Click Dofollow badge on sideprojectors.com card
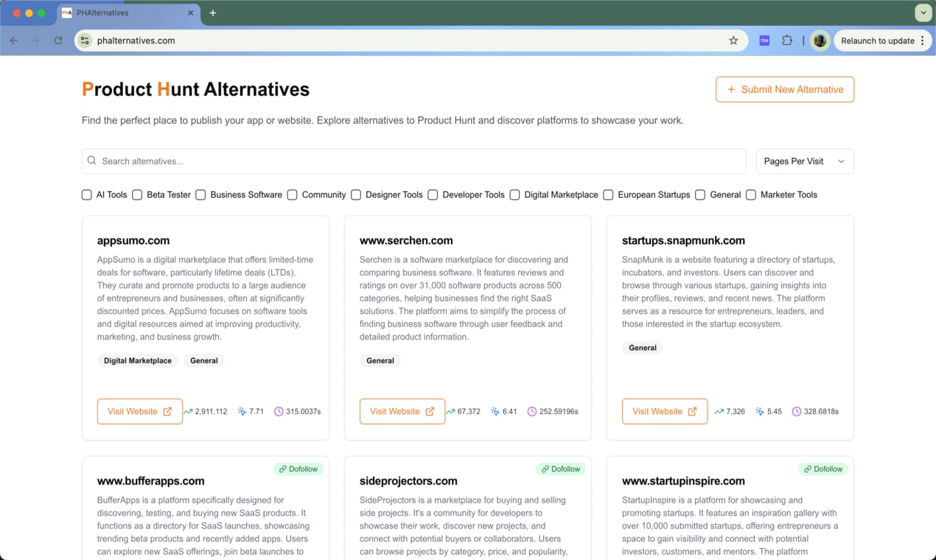 click(560, 469)
